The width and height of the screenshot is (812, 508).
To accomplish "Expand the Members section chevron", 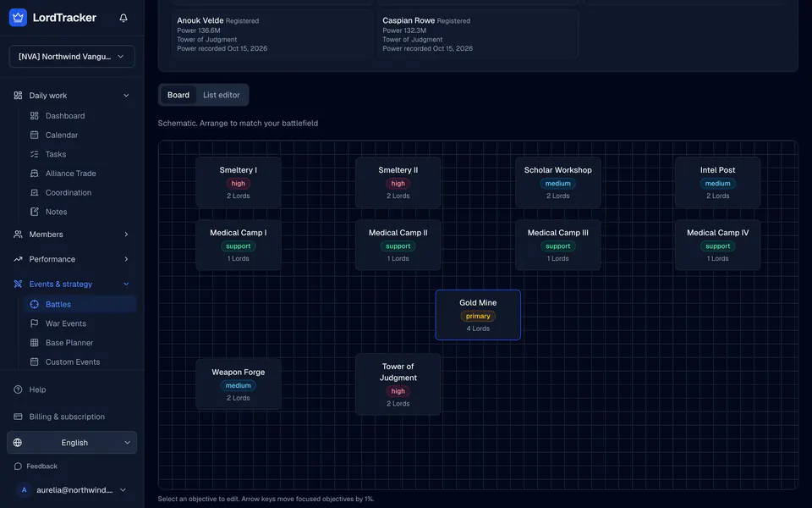I will [x=126, y=235].
